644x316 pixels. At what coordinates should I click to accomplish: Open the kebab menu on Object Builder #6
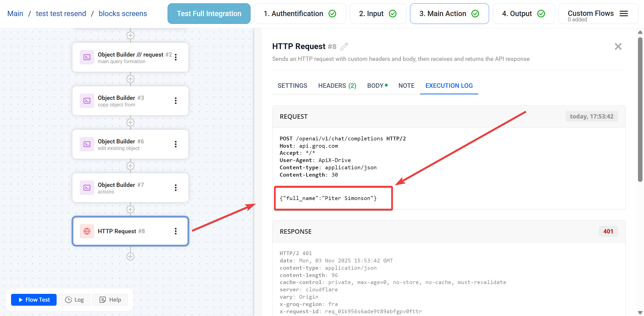[176, 144]
